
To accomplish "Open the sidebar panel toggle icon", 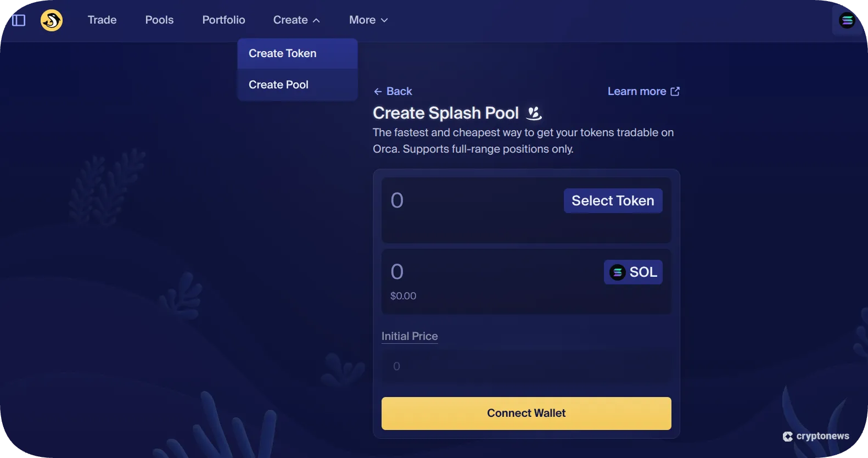I will [18, 20].
